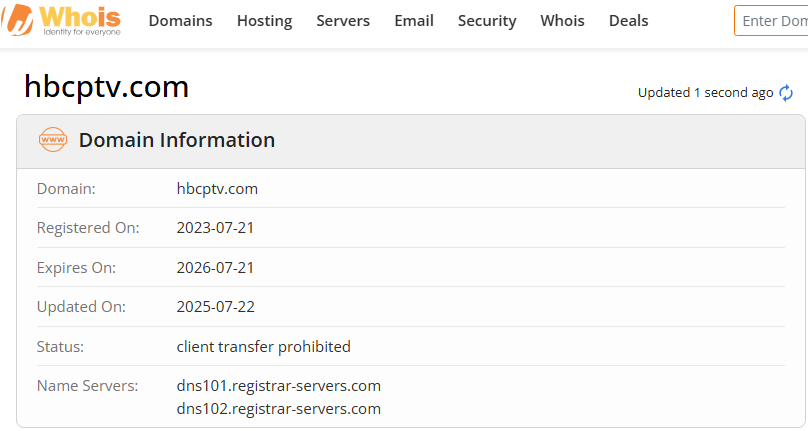
Task: Click the client transfer prohibited status
Action: (263, 347)
